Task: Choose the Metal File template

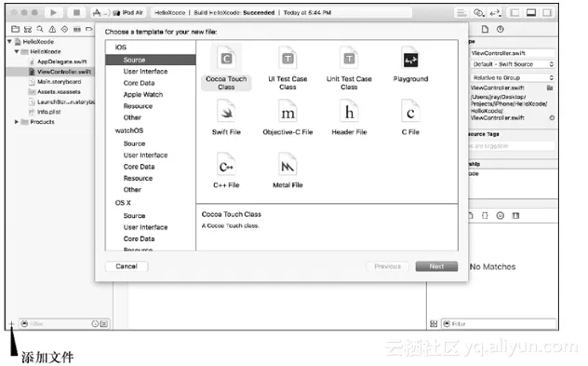Action: (287, 170)
